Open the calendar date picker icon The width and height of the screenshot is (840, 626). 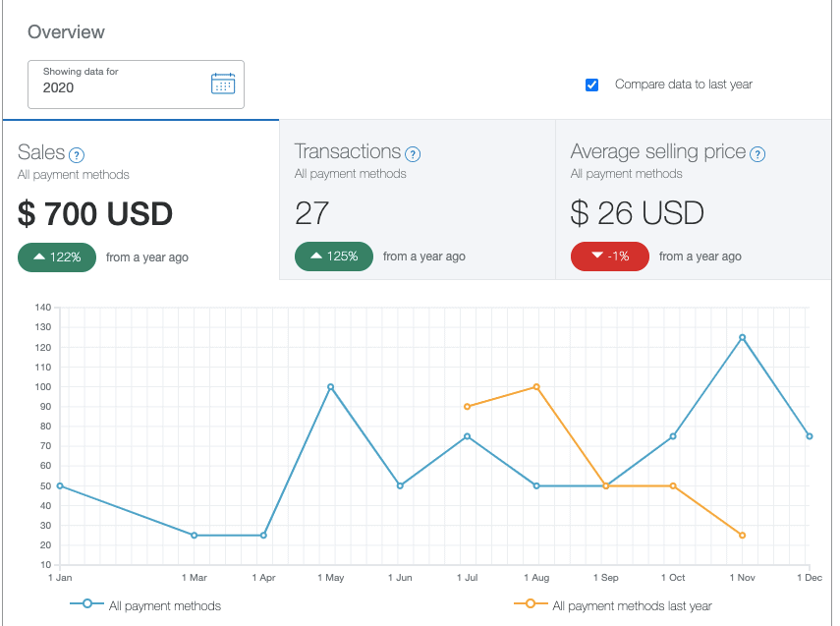point(223,84)
